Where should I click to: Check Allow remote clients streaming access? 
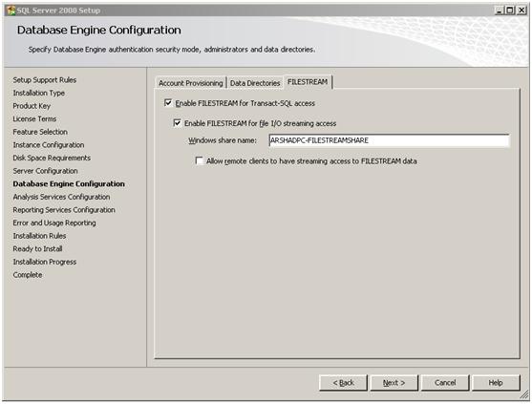[x=200, y=160]
